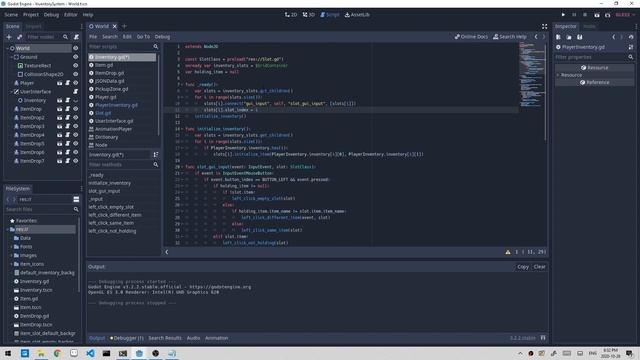
Task: Collapse the Ground node children
Action: click(x=11, y=57)
